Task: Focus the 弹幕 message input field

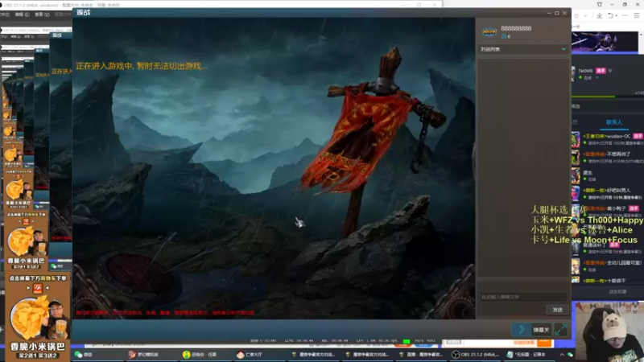Action: 522,297
